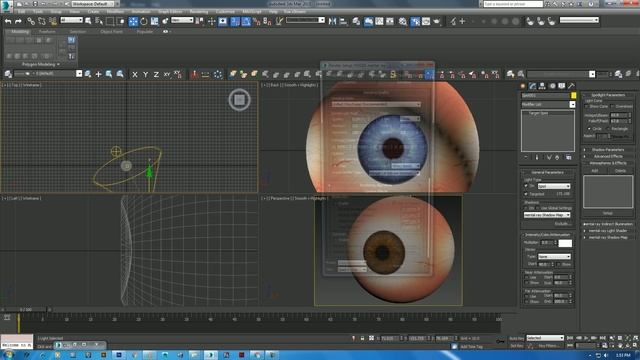This screenshot has width=640, height=360.
Task: Open the Create command panel tab
Action: coord(523,86)
